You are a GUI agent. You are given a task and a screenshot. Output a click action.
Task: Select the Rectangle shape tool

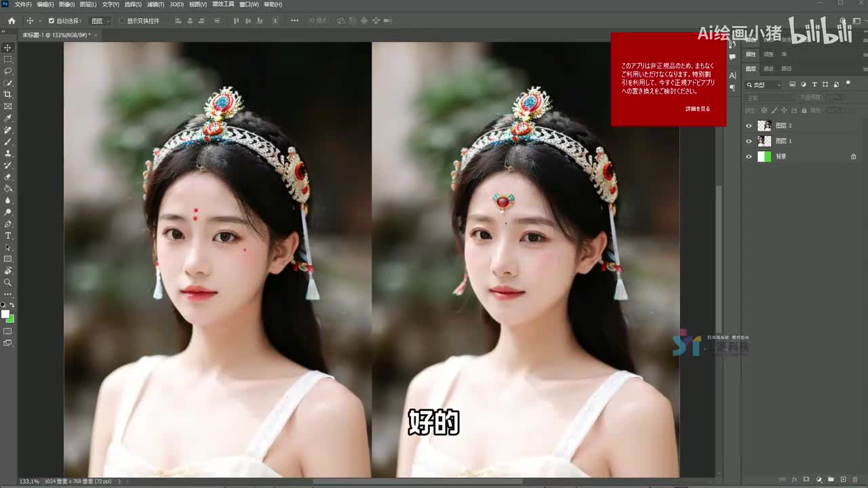8,259
